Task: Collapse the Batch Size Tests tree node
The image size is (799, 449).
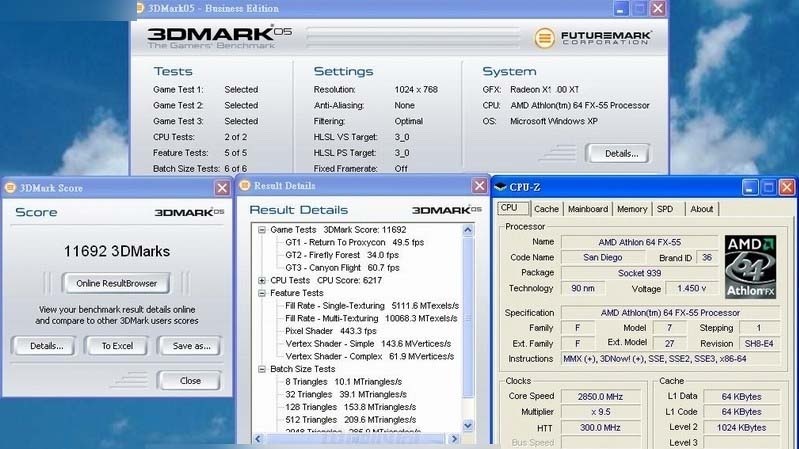Action: (262, 369)
